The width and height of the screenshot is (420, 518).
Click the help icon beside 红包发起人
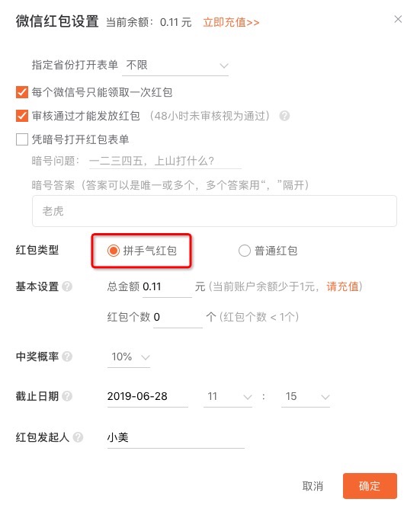tap(78, 437)
